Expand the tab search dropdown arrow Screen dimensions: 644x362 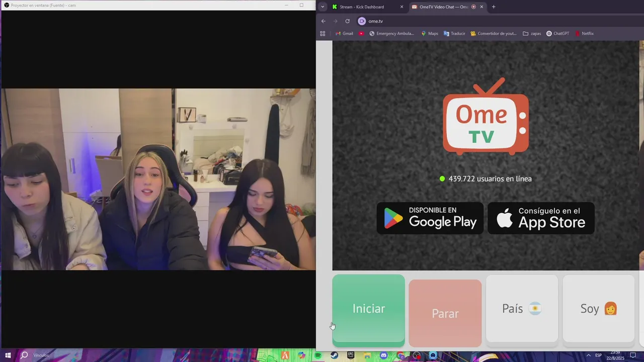coord(323,7)
